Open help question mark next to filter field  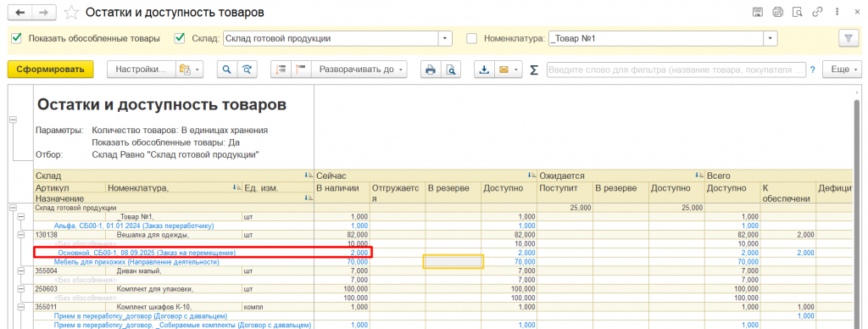click(813, 70)
